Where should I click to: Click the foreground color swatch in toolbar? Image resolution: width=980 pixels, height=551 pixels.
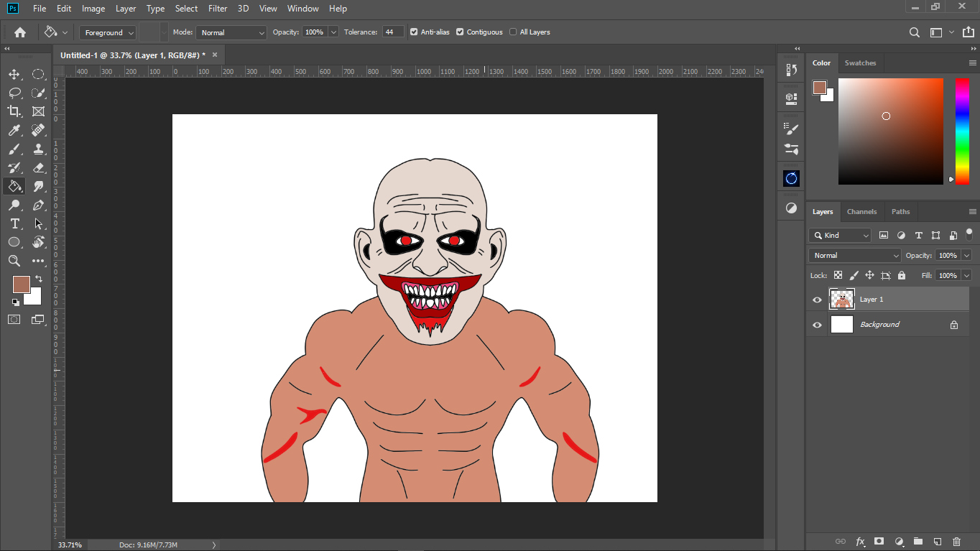click(21, 284)
